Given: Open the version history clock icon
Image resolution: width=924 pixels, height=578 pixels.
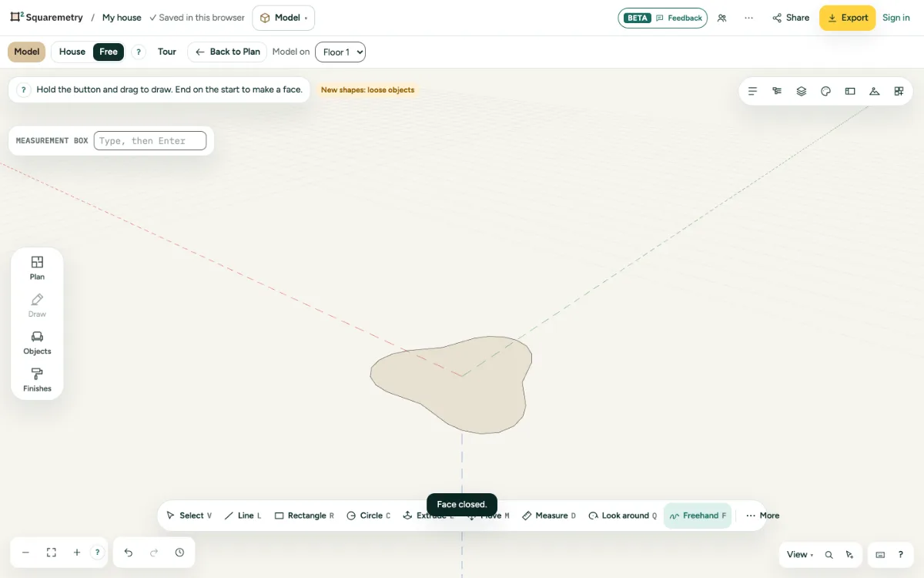Looking at the screenshot, I should 179,553.
